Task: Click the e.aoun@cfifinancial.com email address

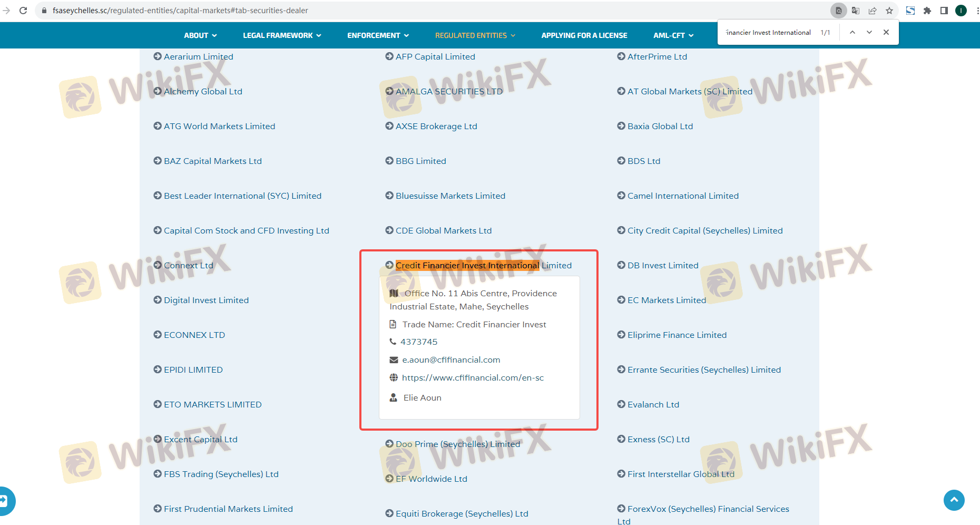Action: coord(451,359)
